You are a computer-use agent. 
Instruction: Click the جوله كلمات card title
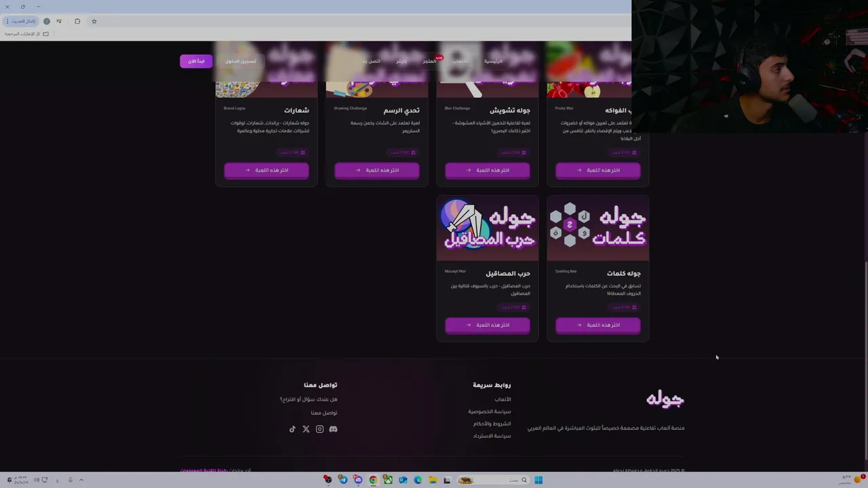[x=624, y=274]
